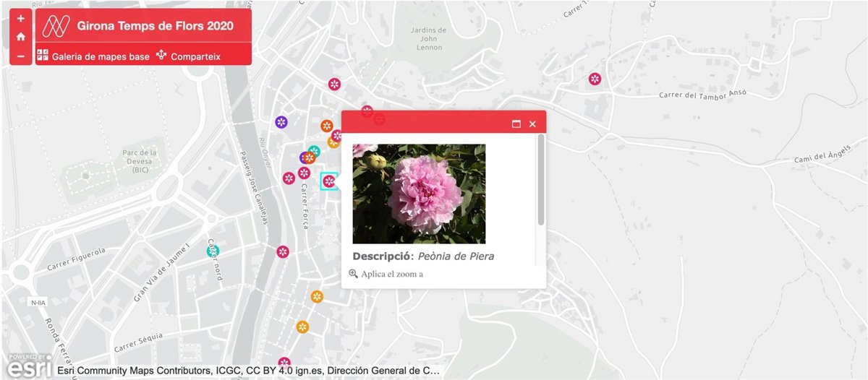Click the marker highlighted with cyan box

pyautogui.click(x=329, y=181)
